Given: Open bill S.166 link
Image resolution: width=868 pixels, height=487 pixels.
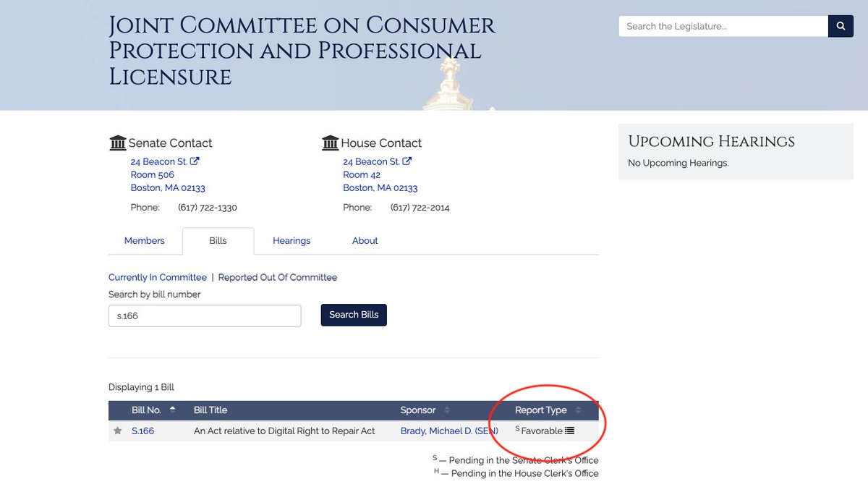Looking at the screenshot, I should [142, 431].
